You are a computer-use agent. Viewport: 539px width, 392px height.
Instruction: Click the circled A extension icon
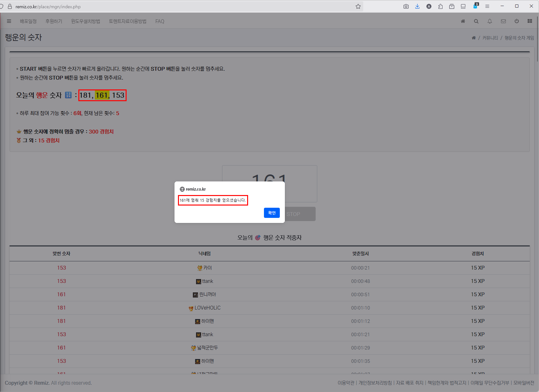point(429,6)
